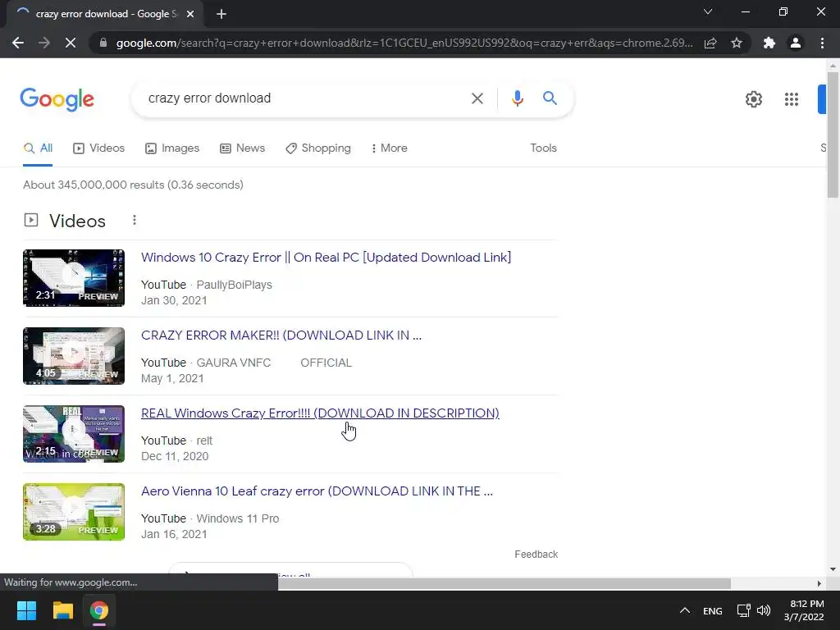The image size is (840, 630).
Task: Open the clock showing 8:12 PM
Action: click(x=804, y=610)
